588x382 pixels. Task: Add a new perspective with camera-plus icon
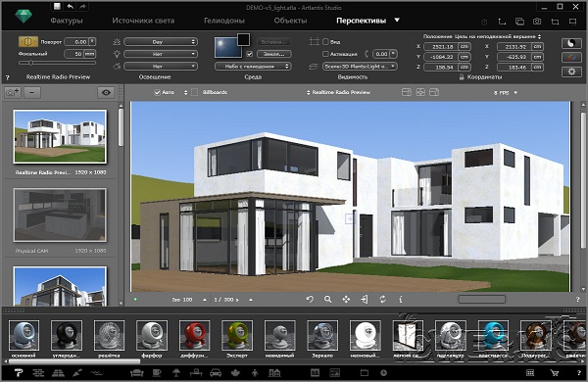13,92
